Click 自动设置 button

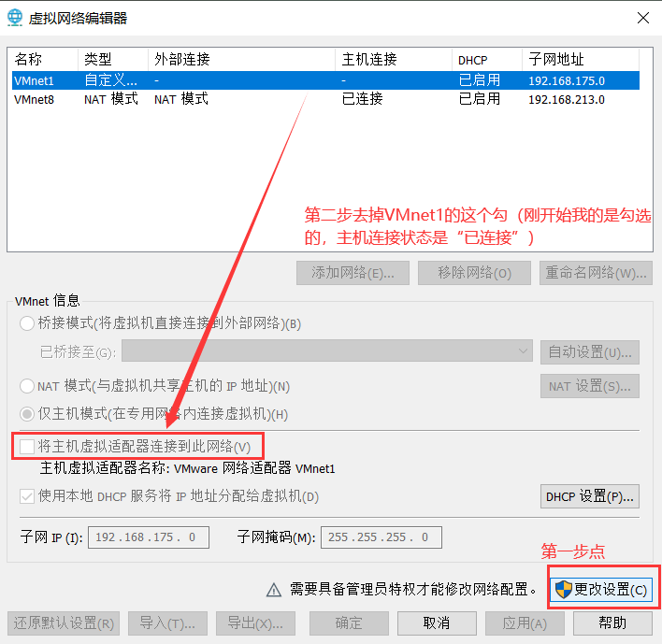click(590, 352)
